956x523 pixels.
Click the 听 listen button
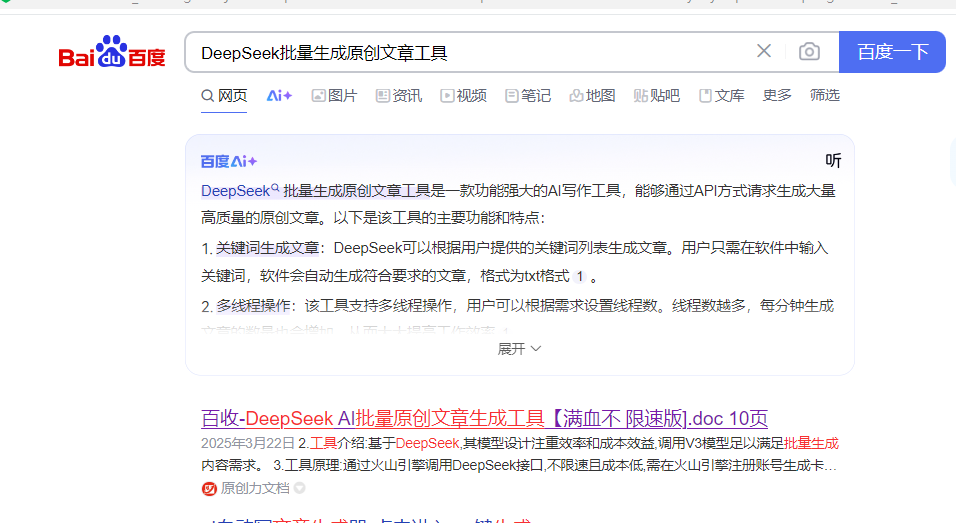(833, 160)
